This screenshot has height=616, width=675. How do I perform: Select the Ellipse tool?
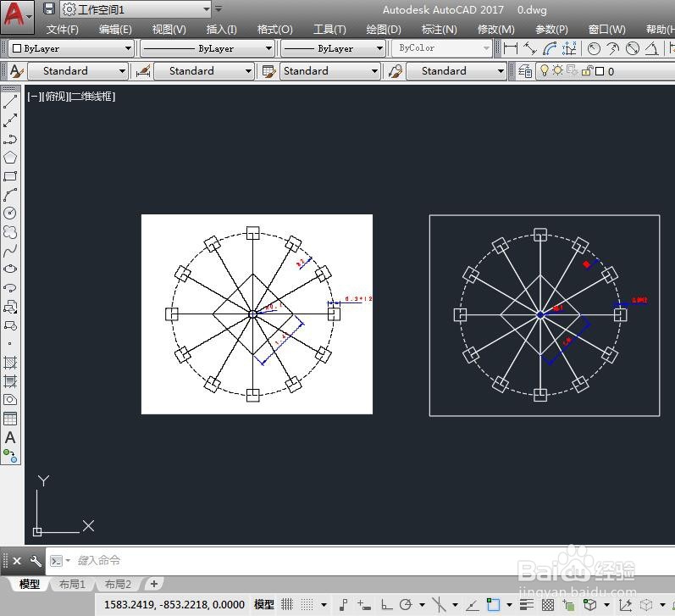[10, 269]
